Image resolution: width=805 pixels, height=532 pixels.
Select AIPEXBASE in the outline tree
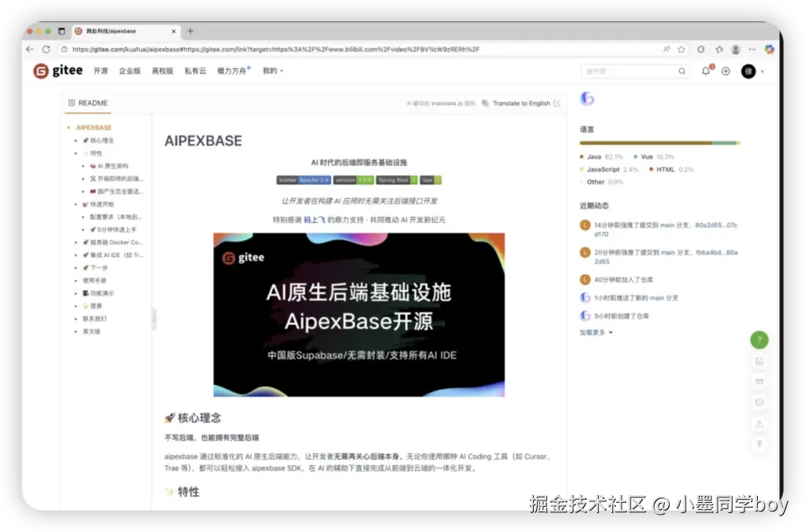click(94, 127)
